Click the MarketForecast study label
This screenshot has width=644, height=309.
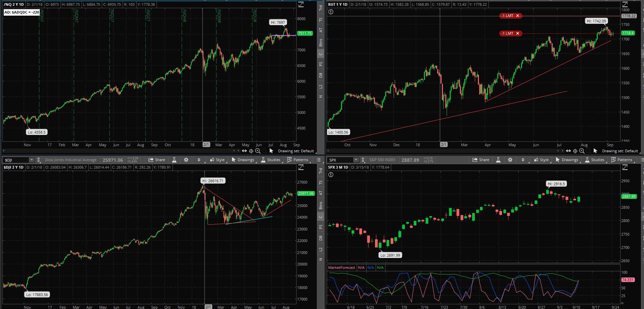point(341,268)
